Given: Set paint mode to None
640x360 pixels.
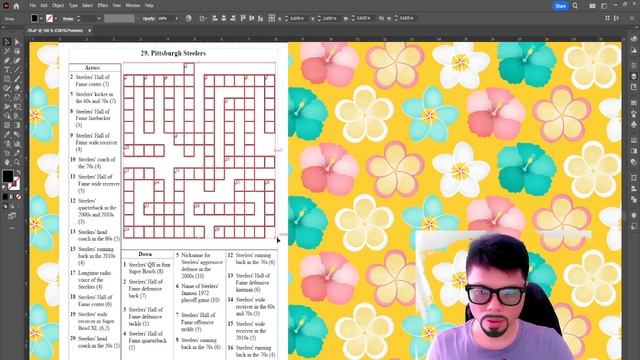Looking at the screenshot, I should [18, 197].
